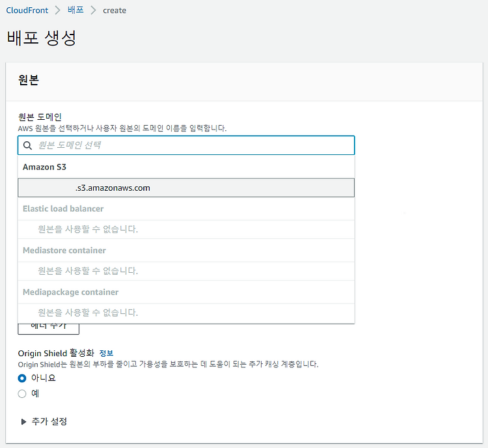
Task: Select the .s3.amazonaws.com origin option
Action: 186,188
